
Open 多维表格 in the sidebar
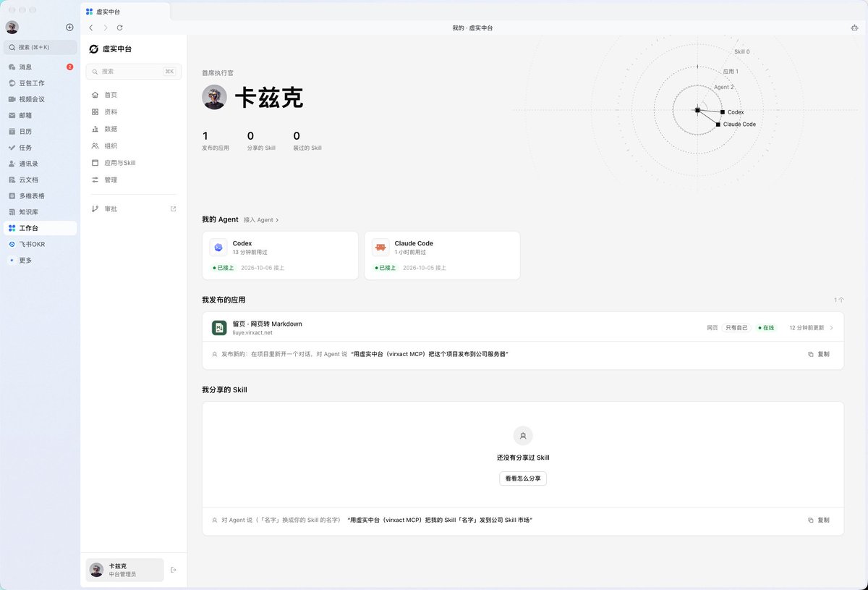40,196
